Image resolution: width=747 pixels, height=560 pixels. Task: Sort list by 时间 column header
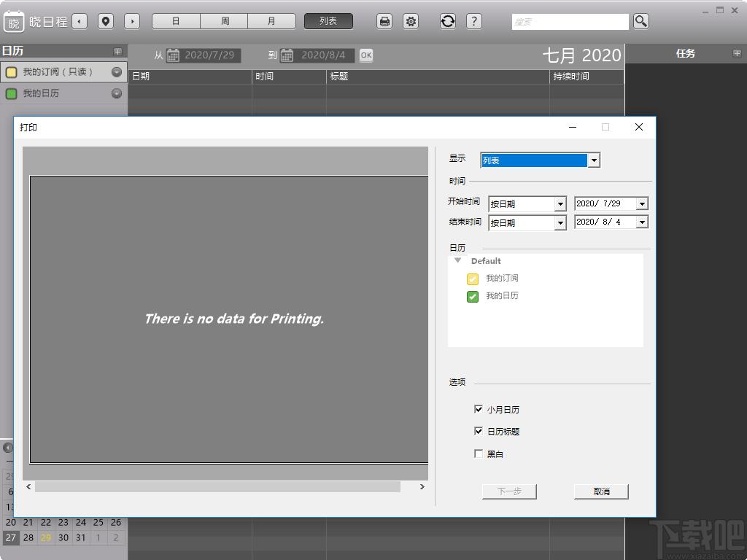pyautogui.click(x=289, y=76)
